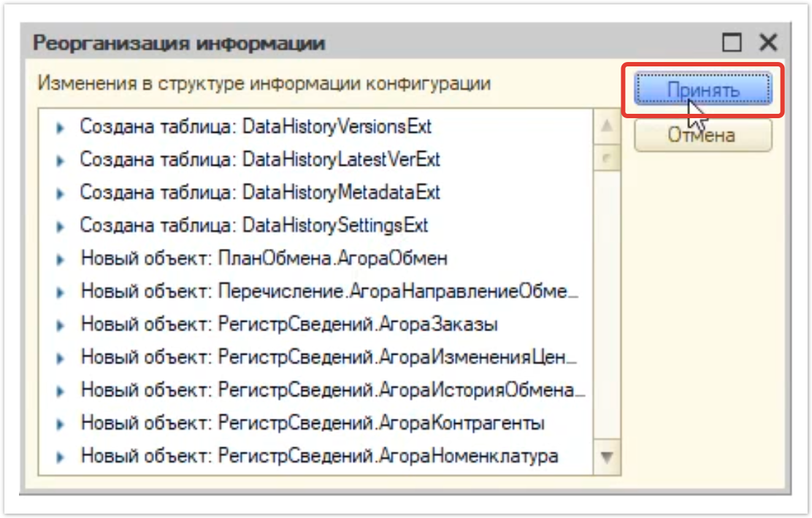Expand the Перечисление.АгораНаправлениеОбме… arrow
The image size is (812, 518).
[61, 293]
